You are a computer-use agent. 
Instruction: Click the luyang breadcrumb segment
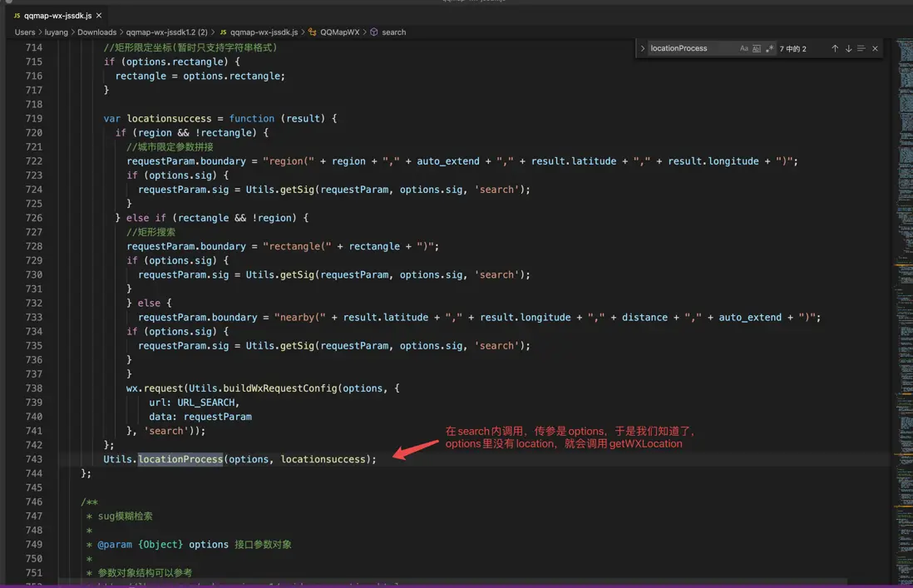[56, 32]
